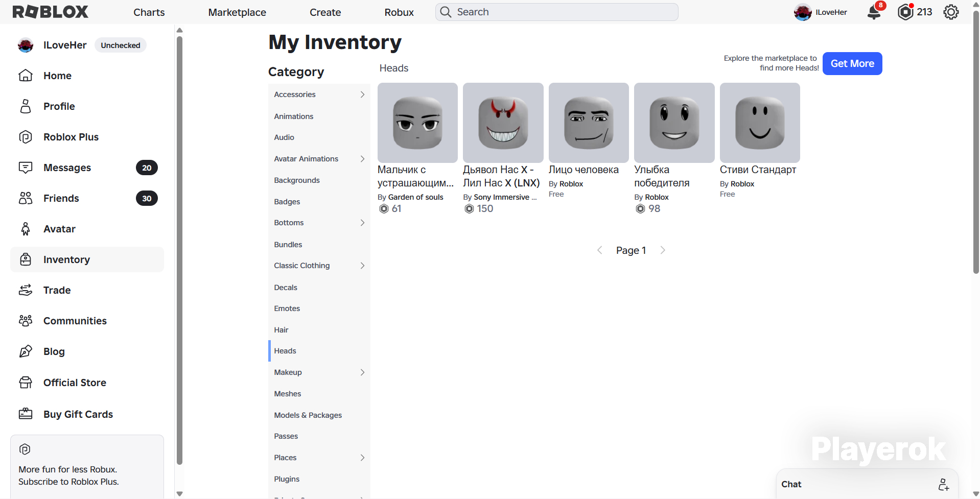
Task: Click the Roblox Plus icon
Action: pos(26,137)
